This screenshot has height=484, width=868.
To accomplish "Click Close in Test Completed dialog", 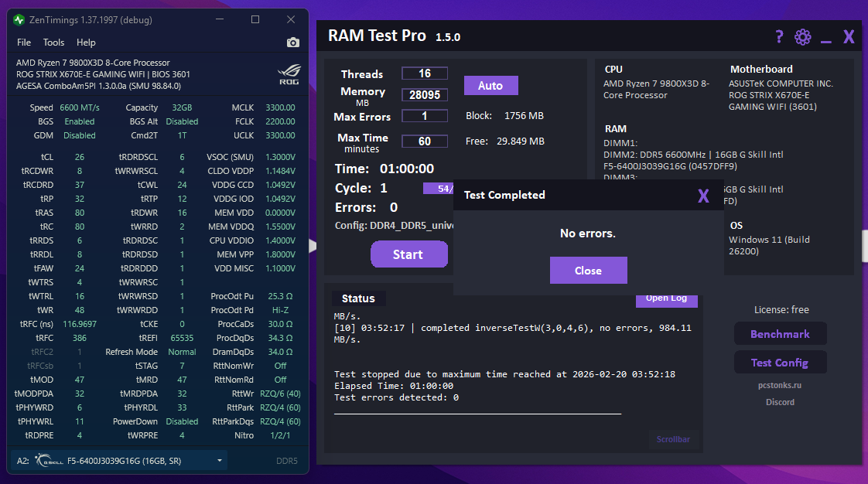I will 588,271.
